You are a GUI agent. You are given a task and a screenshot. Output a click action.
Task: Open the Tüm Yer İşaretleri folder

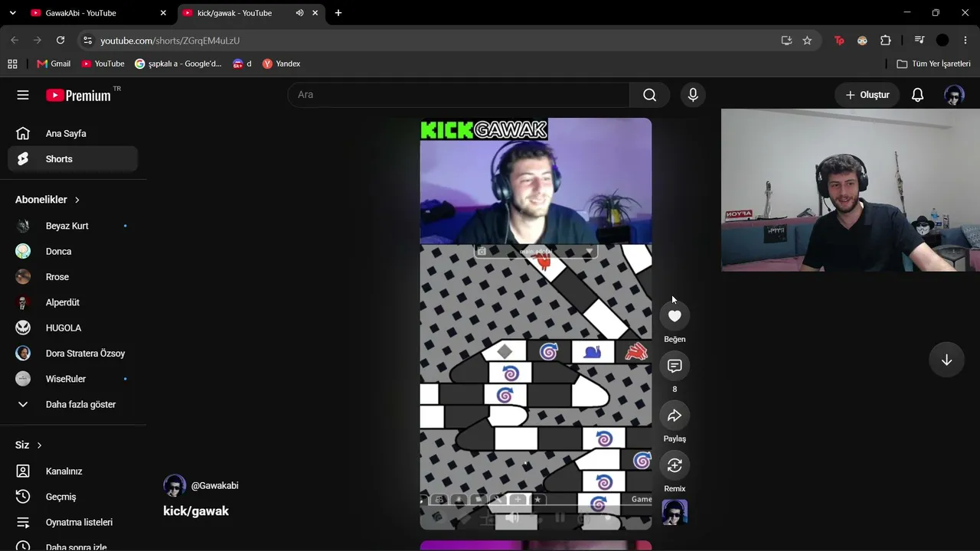[933, 64]
